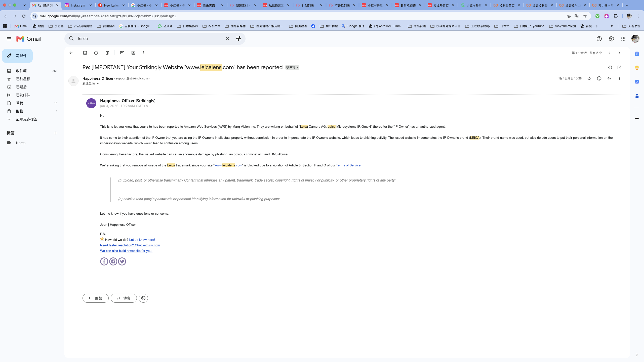The height and width of the screenshot is (362, 644).
Task: Expand recipient details dropdown arrow
Action: [98, 83]
